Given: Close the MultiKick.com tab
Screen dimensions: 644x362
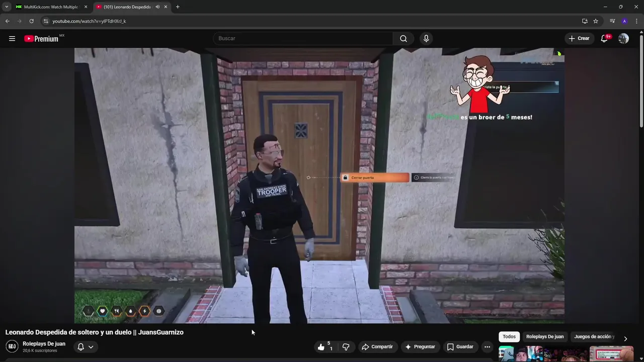Looking at the screenshot, I should pyautogui.click(x=86, y=7).
